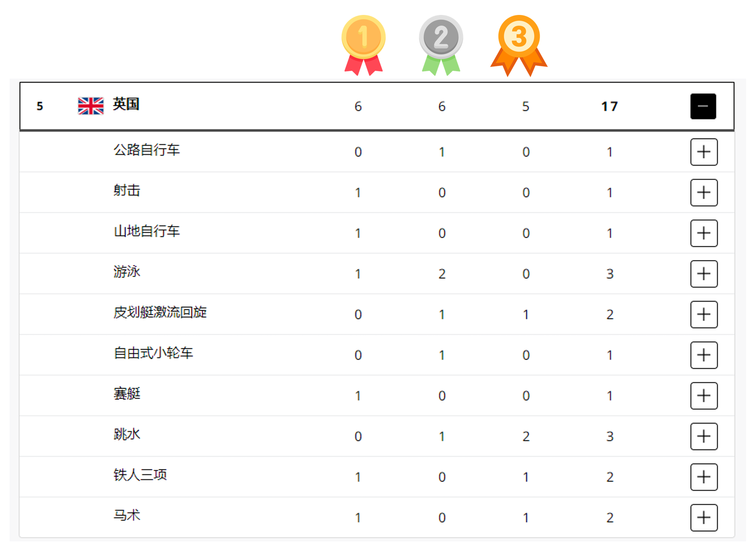The width and height of the screenshot is (756, 551).
Task: Expand the 马术 row details
Action: (x=704, y=518)
